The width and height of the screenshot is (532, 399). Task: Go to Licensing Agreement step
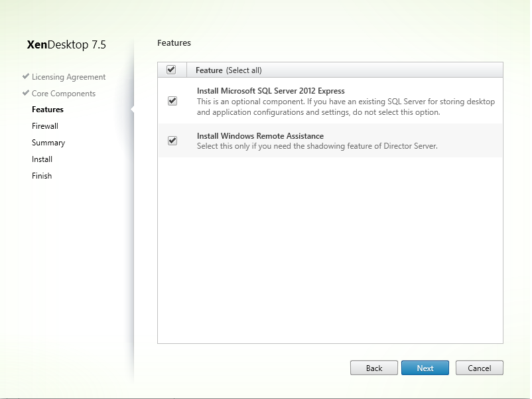pos(68,77)
